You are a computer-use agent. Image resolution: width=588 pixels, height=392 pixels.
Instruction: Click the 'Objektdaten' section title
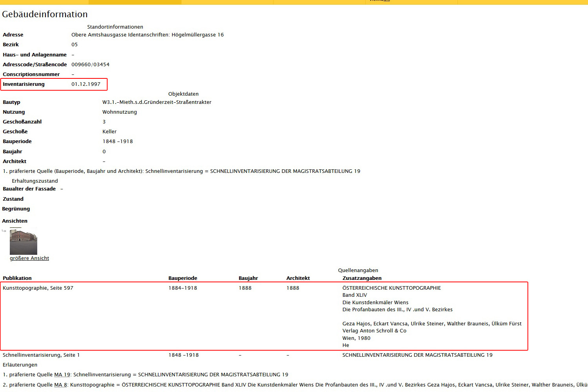[x=183, y=94]
